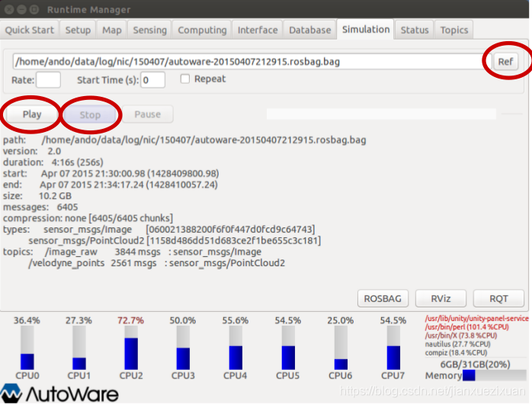Click the 'start: Apr 07 2015 21:30:00.98' line
This screenshot has height=405, width=532.
(x=111, y=173)
